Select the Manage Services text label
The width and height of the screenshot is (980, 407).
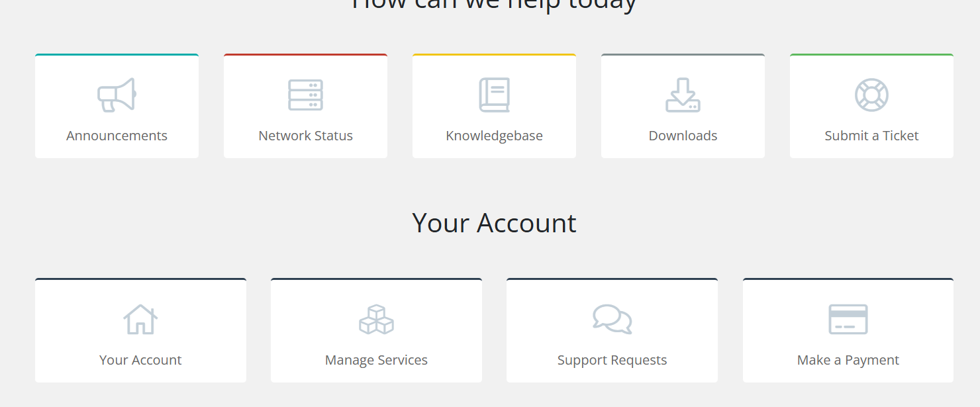click(376, 360)
